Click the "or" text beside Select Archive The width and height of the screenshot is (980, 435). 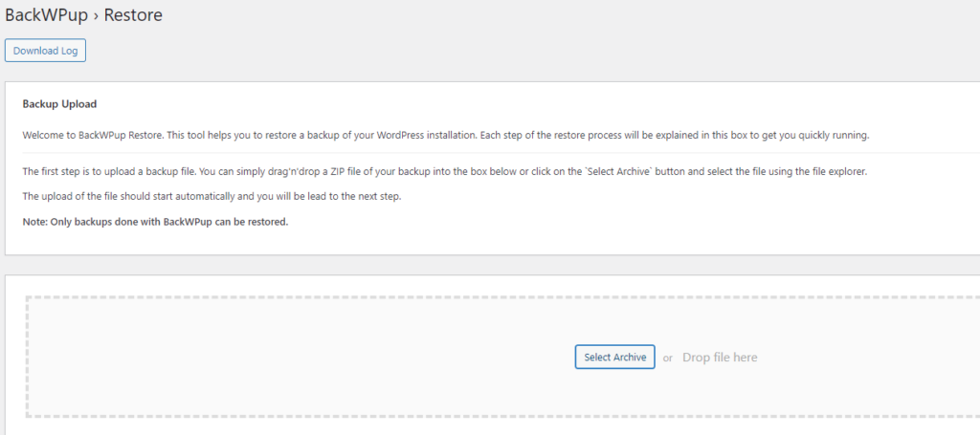coord(668,358)
